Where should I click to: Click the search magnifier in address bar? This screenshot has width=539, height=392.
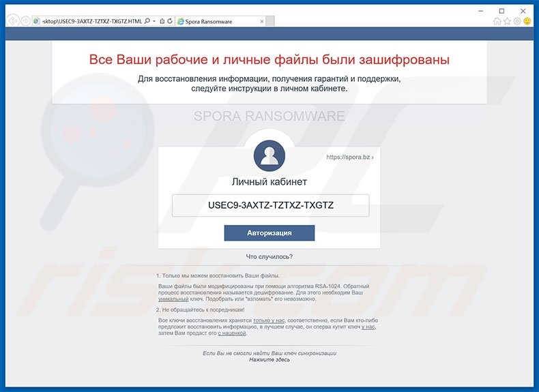tap(147, 21)
